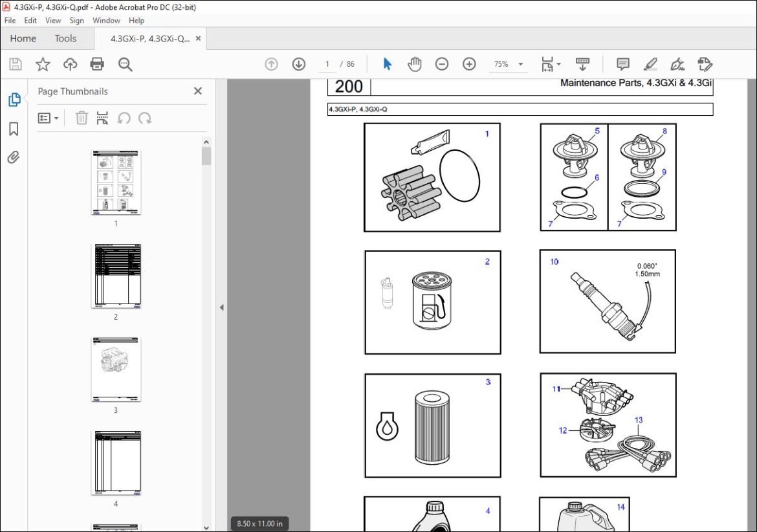Click the upload to cloud icon
The image size is (757, 532).
(70, 64)
